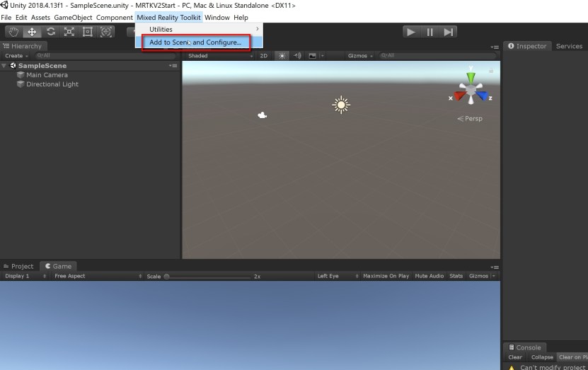Viewport: 588px width, 370px height.
Task: Select the sun light gizmo in Scene
Action: click(x=341, y=105)
